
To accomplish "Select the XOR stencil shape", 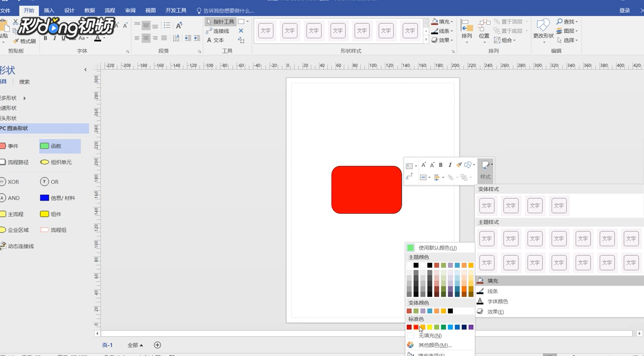I will pos(9,182).
